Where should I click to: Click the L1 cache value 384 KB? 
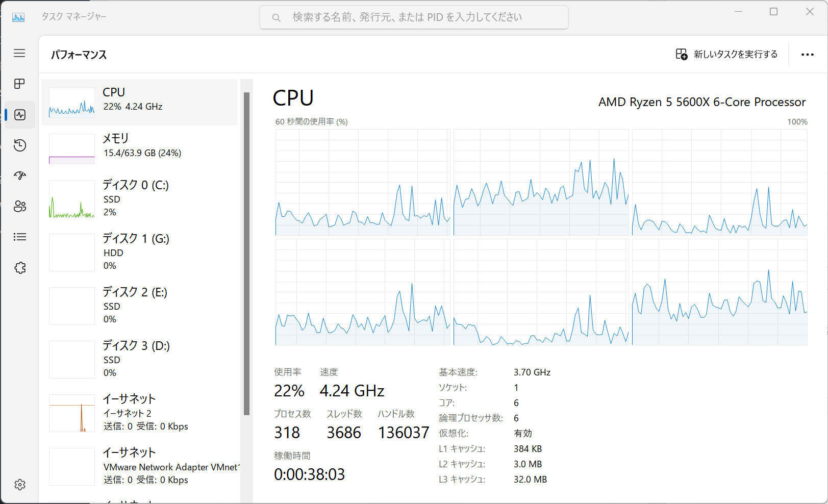coord(528,449)
